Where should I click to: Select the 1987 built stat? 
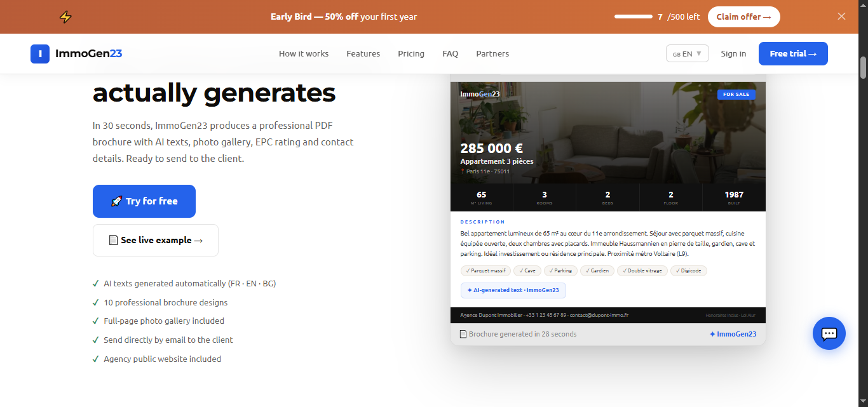[x=734, y=197]
